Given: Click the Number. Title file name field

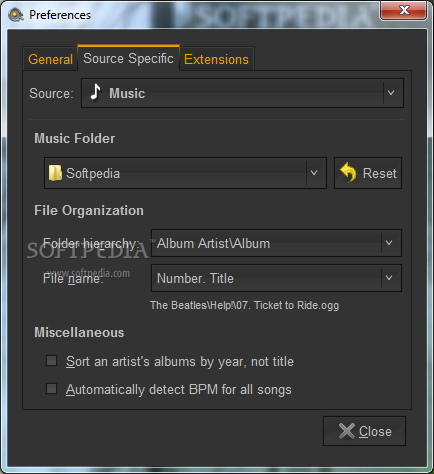Looking at the screenshot, I should click(x=276, y=278).
